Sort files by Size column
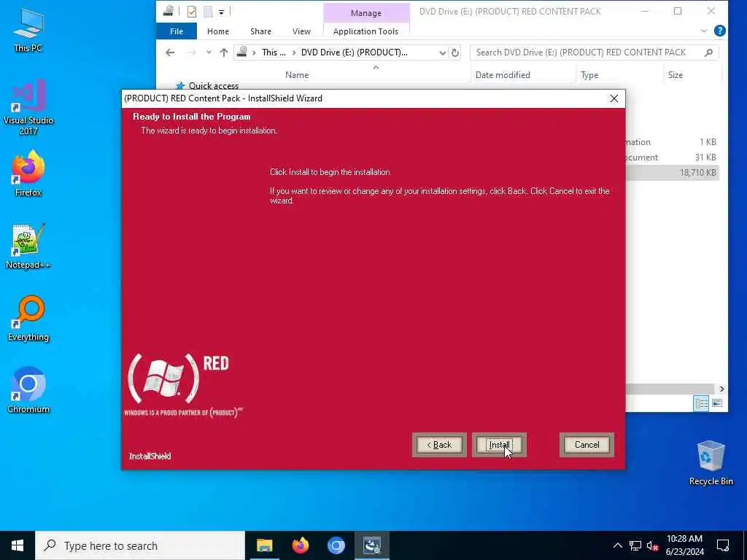Viewport: 747px width, 560px height. pos(675,75)
